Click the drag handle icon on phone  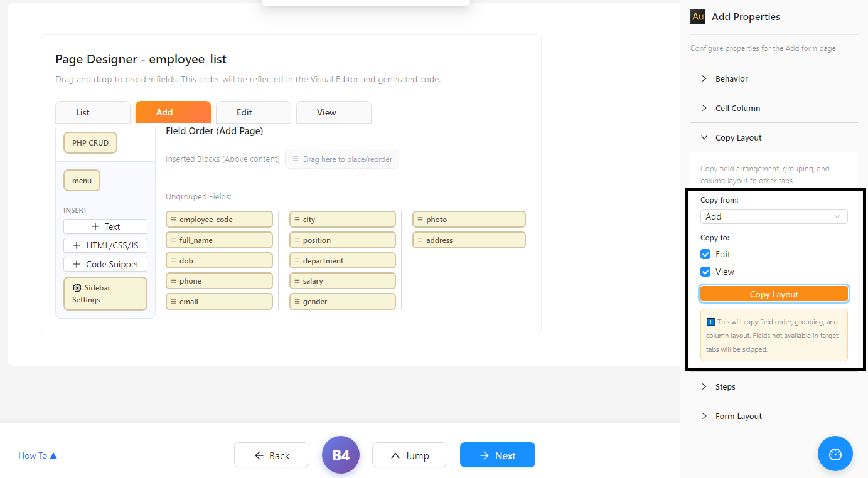point(173,281)
